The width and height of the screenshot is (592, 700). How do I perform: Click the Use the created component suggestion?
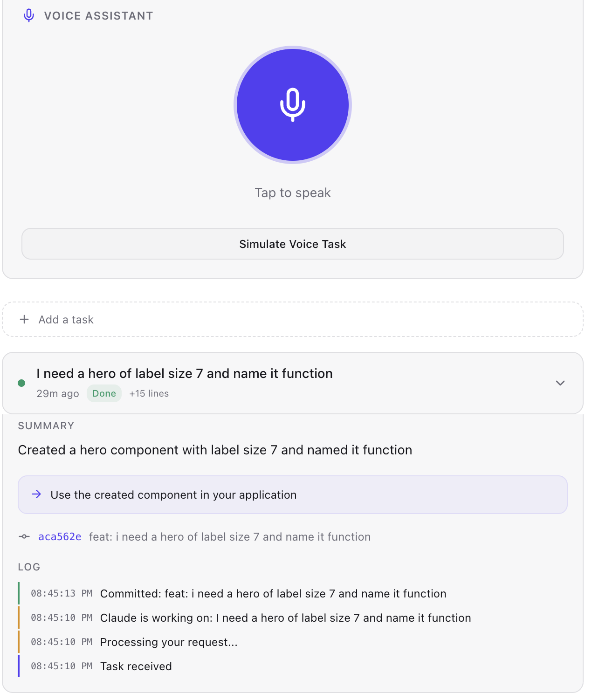point(293,494)
